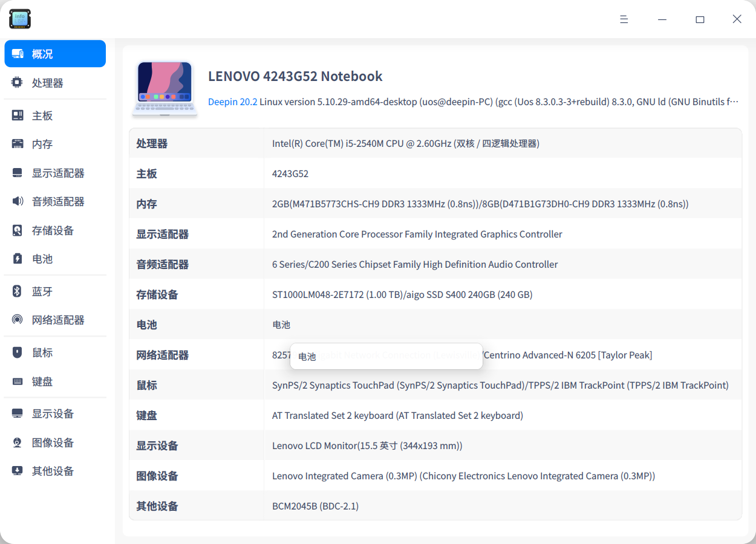Select 处理器 label in the sidebar

pos(48,83)
